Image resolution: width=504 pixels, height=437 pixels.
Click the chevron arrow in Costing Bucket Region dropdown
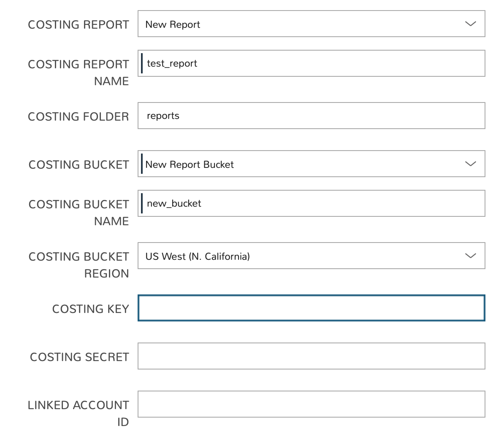470,256
